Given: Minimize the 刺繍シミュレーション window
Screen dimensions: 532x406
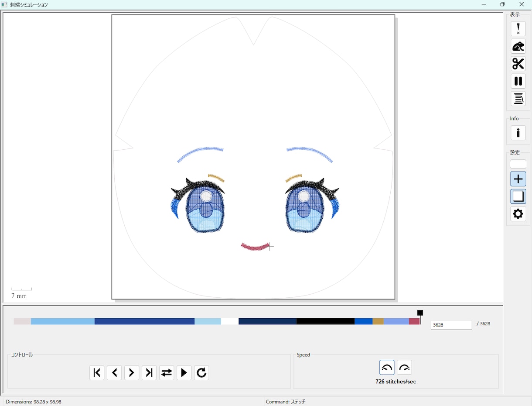Looking at the screenshot, I should click(x=484, y=4).
